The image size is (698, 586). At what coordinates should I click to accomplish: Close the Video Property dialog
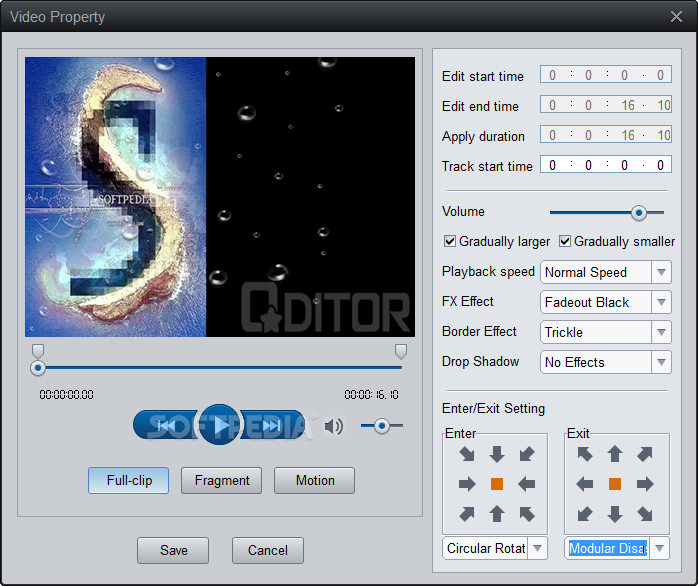(x=676, y=17)
